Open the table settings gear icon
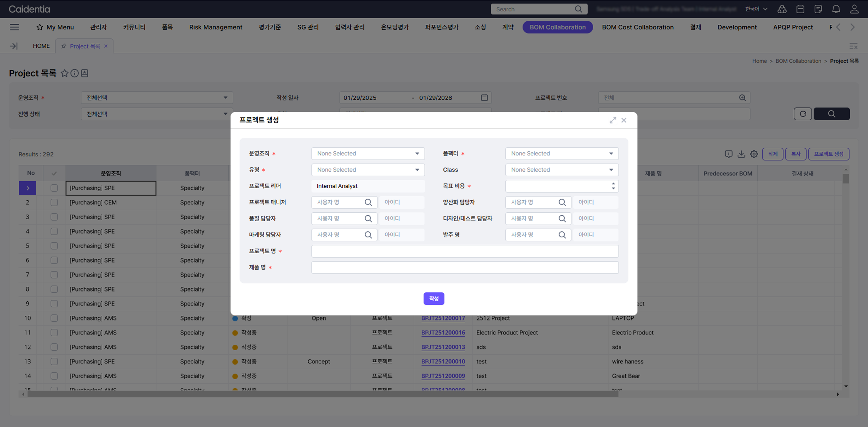 (x=754, y=154)
